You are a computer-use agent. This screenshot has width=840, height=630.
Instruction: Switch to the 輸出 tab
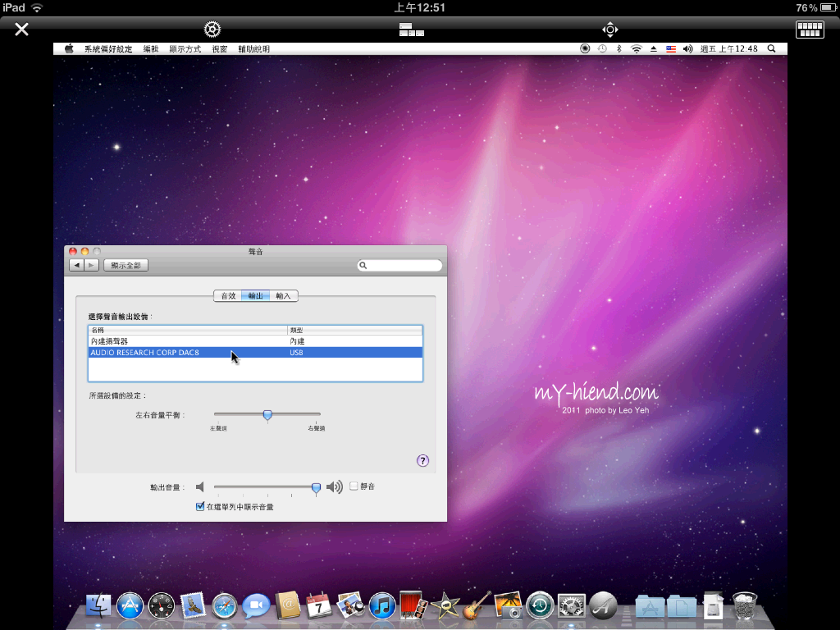pyautogui.click(x=256, y=295)
